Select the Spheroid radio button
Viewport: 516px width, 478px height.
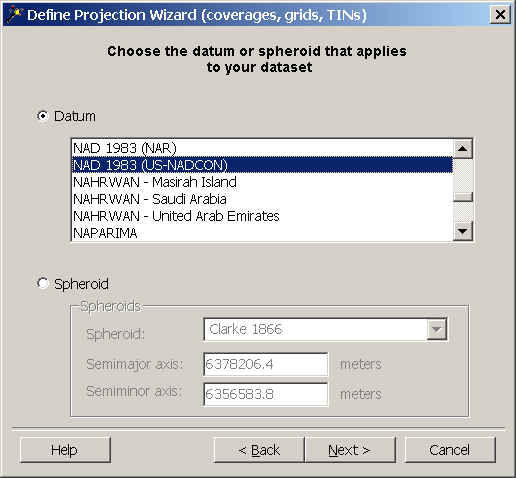(x=43, y=284)
